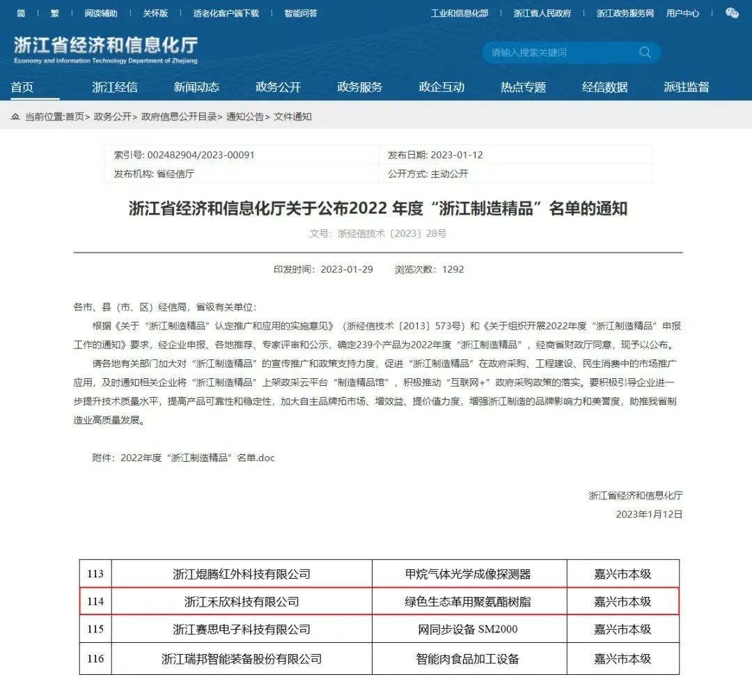Go to 新闻动态 navigation tab

coord(196,87)
